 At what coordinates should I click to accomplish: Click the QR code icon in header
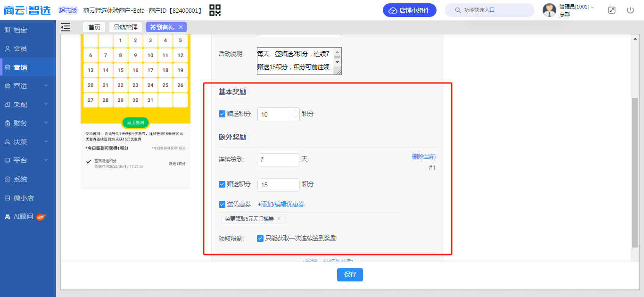(215, 10)
